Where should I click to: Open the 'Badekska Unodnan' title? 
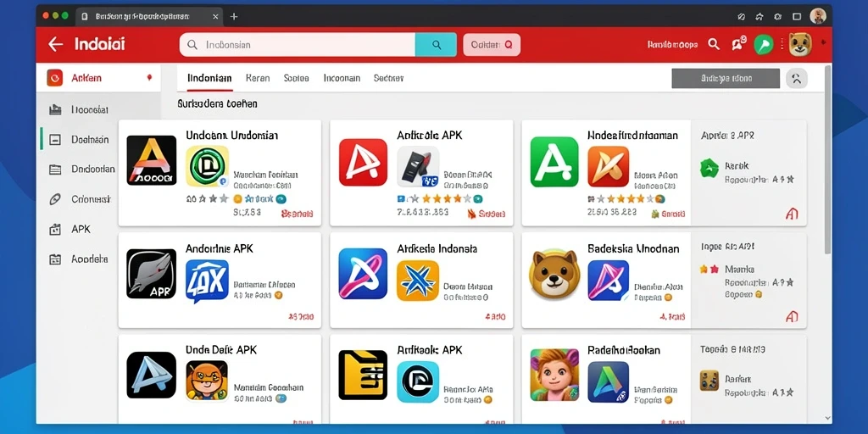pos(632,249)
